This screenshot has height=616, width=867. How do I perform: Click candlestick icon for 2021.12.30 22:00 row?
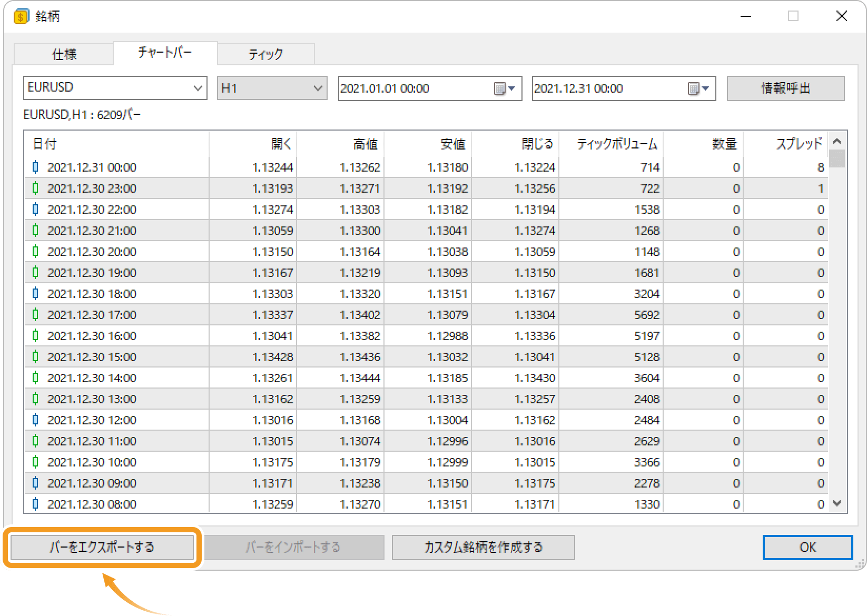pos(35,210)
